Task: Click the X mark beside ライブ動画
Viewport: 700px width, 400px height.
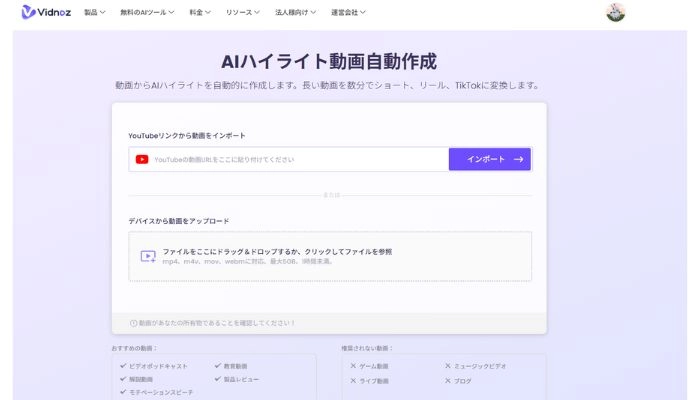Action: 353,379
